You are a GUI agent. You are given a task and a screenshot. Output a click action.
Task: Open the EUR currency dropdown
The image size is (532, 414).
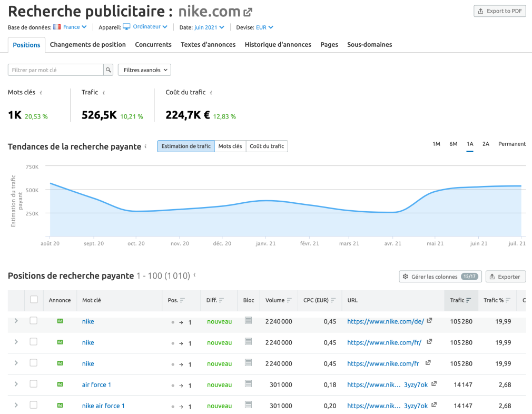pos(264,27)
